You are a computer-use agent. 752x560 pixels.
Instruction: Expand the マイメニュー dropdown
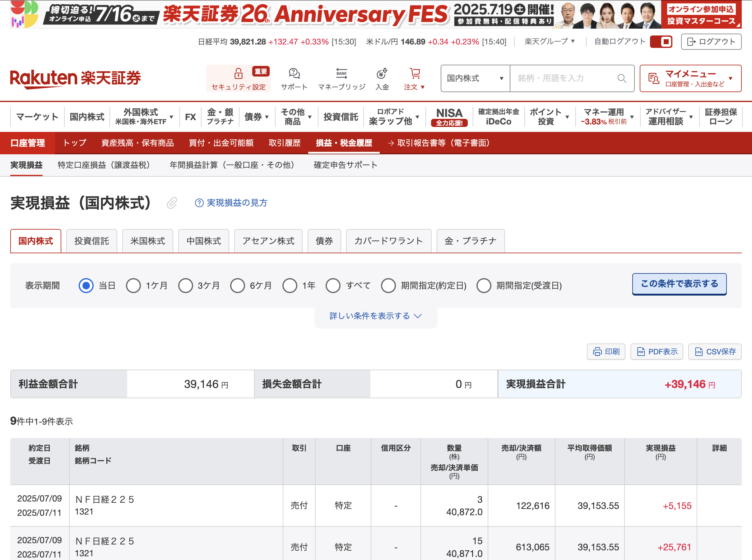690,78
